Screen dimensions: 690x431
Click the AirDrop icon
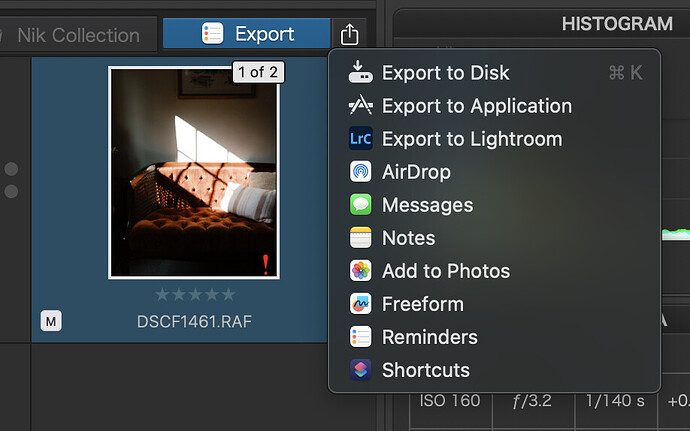click(360, 172)
